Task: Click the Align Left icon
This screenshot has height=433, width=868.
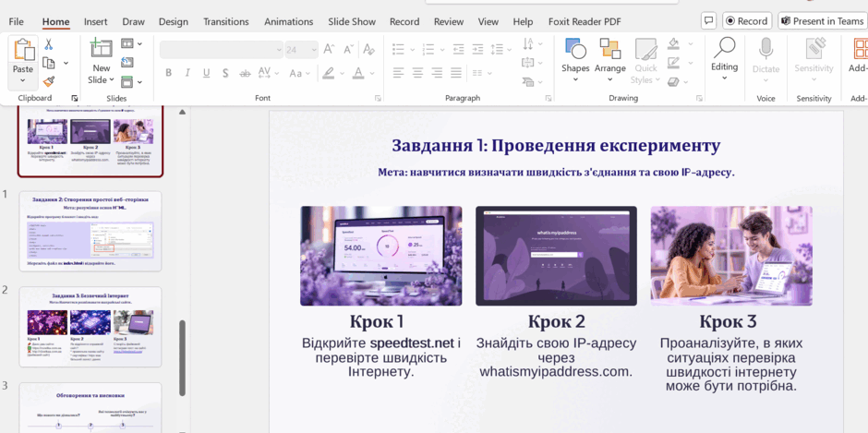Action: point(399,72)
